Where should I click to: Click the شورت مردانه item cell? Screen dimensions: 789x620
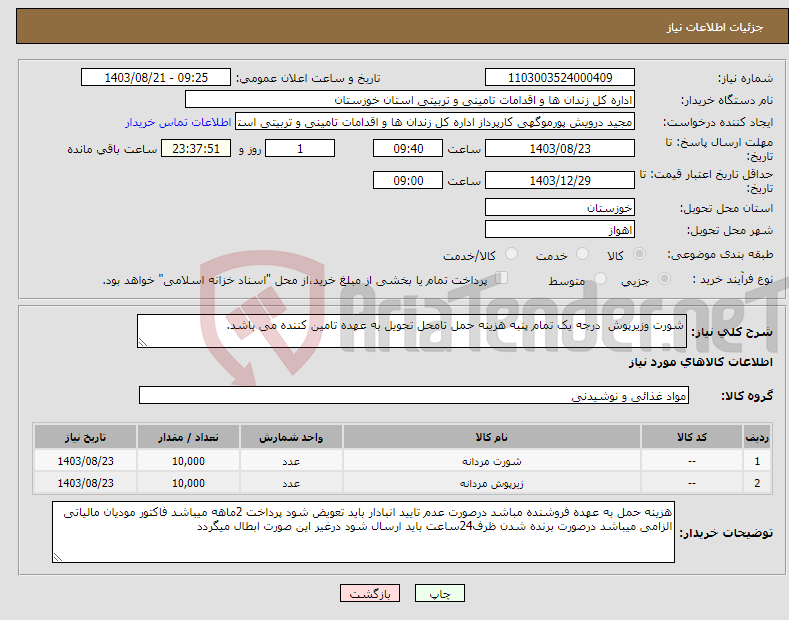[492, 461]
